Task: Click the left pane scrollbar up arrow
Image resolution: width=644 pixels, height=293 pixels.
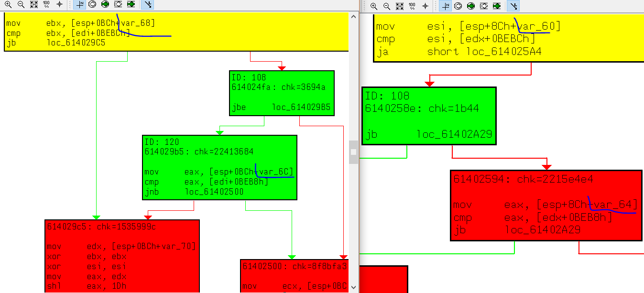Action: click(x=353, y=16)
